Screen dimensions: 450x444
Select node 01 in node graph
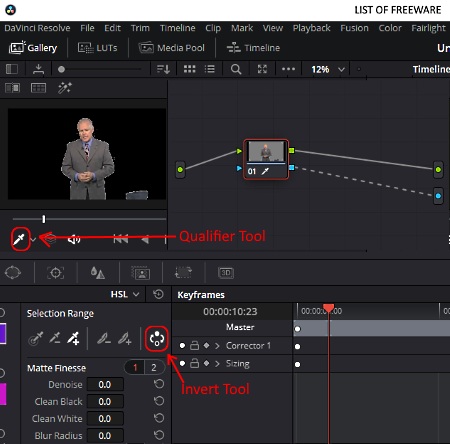pos(266,159)
